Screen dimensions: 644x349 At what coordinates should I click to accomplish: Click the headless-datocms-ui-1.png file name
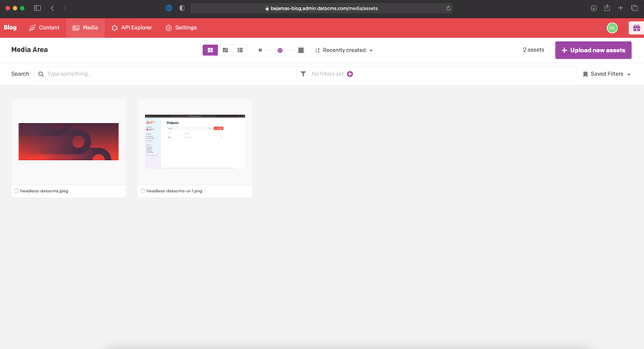tap(174, 191)
